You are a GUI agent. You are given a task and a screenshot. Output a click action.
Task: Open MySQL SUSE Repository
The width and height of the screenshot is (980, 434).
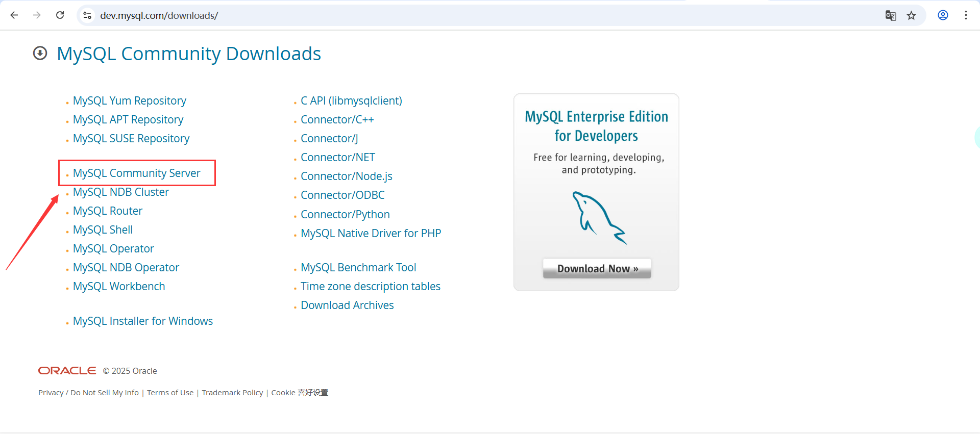click(x=131, y=138)
